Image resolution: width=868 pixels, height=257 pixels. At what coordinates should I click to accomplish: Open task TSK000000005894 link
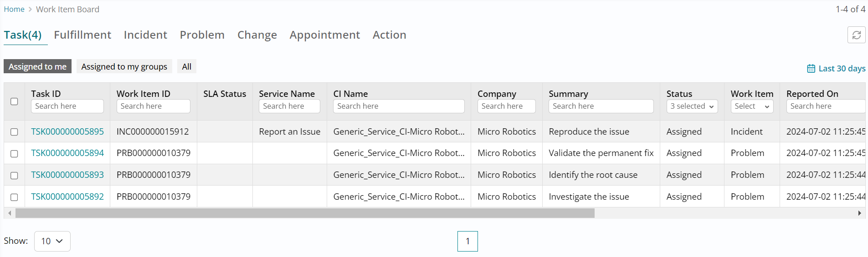pyautogui.click(x=67, y=153)
